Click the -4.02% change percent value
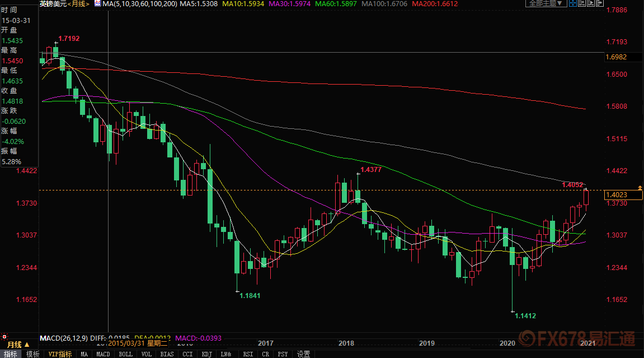 (x=13, y=141)
